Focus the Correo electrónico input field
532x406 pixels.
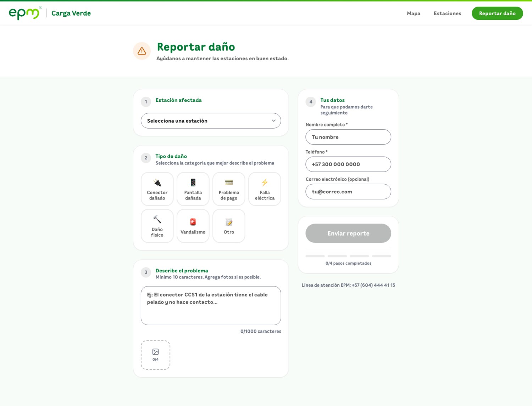tap(348, 192)
